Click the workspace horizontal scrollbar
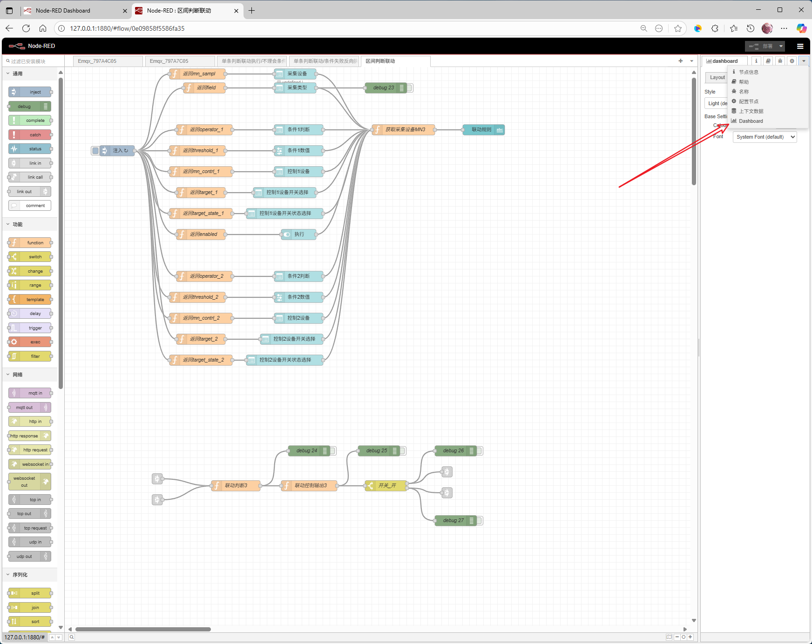Screen dimensions: 812x644 point(143,629)
